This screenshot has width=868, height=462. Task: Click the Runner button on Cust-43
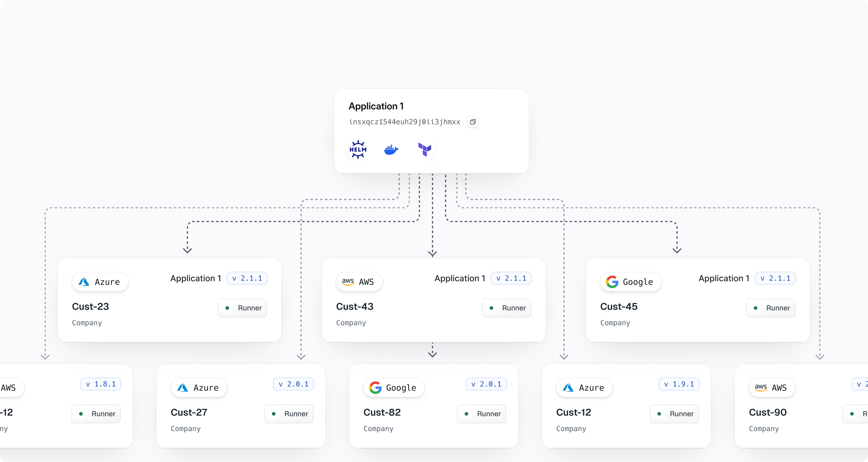pyautogui.click(x=506, y=308)
